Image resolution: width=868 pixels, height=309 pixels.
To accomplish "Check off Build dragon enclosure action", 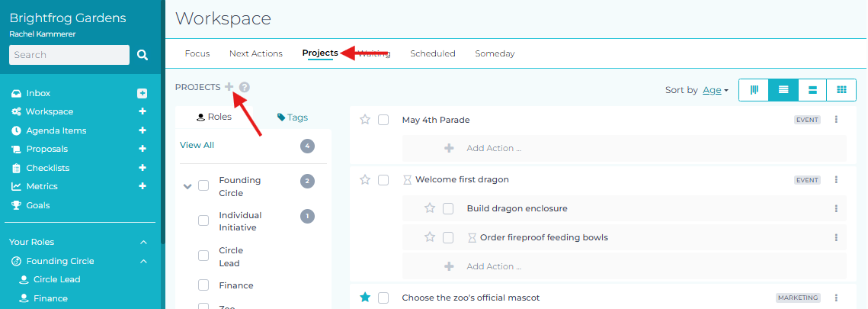I will (448, 208).
